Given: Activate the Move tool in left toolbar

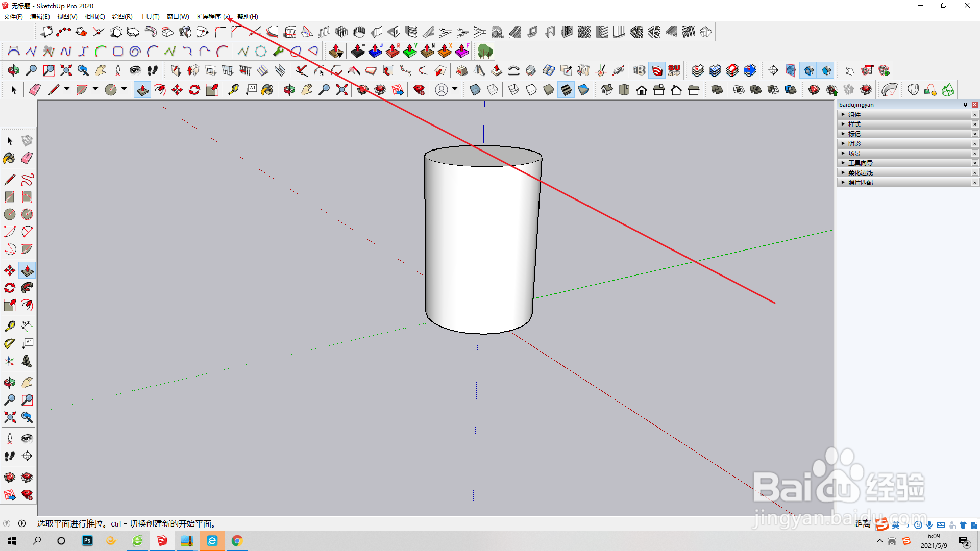Looking at the screenshot, I should (9, 270).
